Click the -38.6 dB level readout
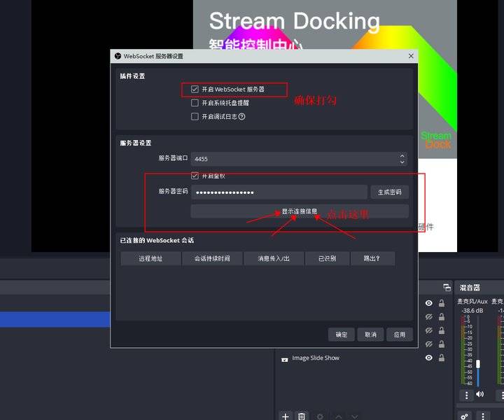Viewport: 504px width, 420px height. pyautogui.click(x=472, y=311)
